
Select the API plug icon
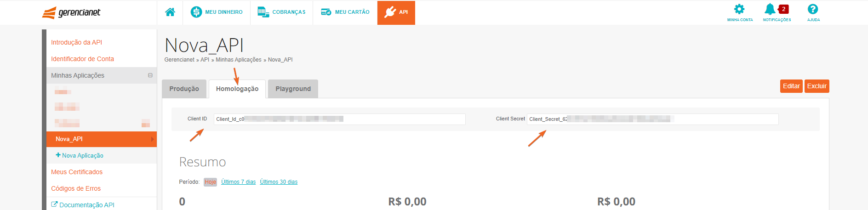(390, 12)
